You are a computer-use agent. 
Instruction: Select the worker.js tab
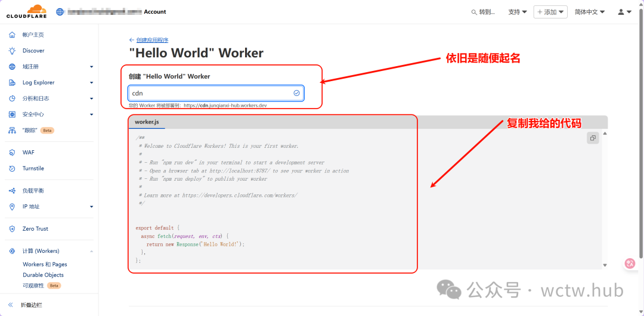[x=147, y=122]
